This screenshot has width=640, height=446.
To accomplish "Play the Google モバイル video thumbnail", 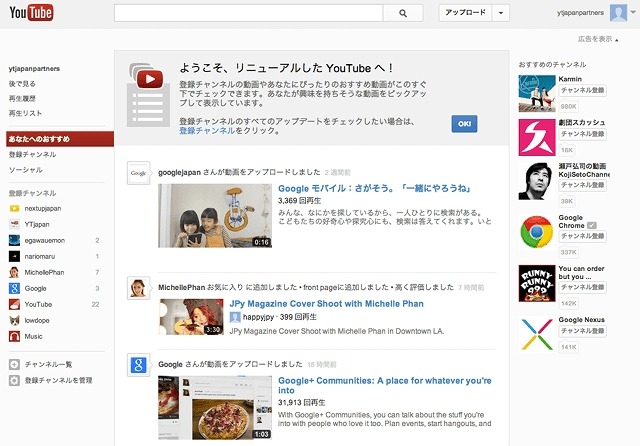I will [215, 215].
